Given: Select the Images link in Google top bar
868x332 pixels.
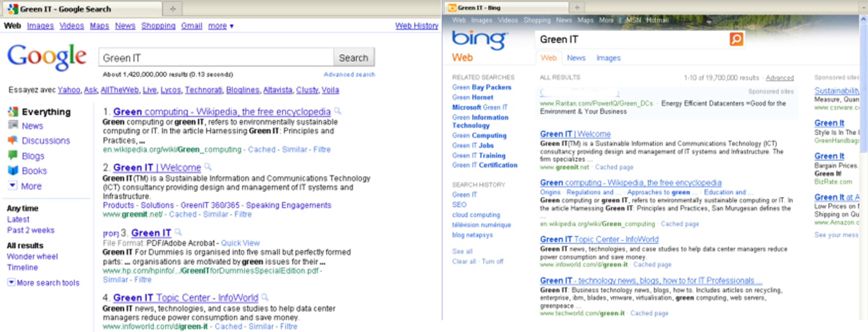Looking at the screenshot, I should tap(40, 26).
